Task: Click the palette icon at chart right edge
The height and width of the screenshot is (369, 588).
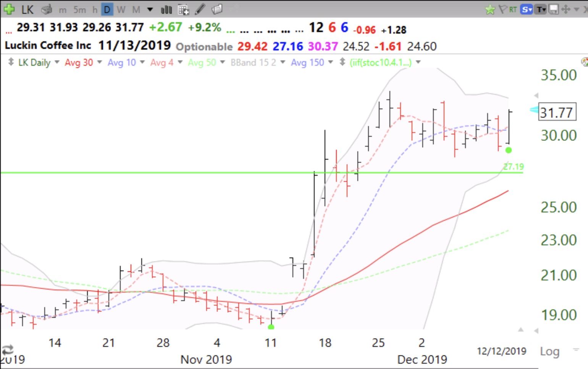Action: pos(585,62)
